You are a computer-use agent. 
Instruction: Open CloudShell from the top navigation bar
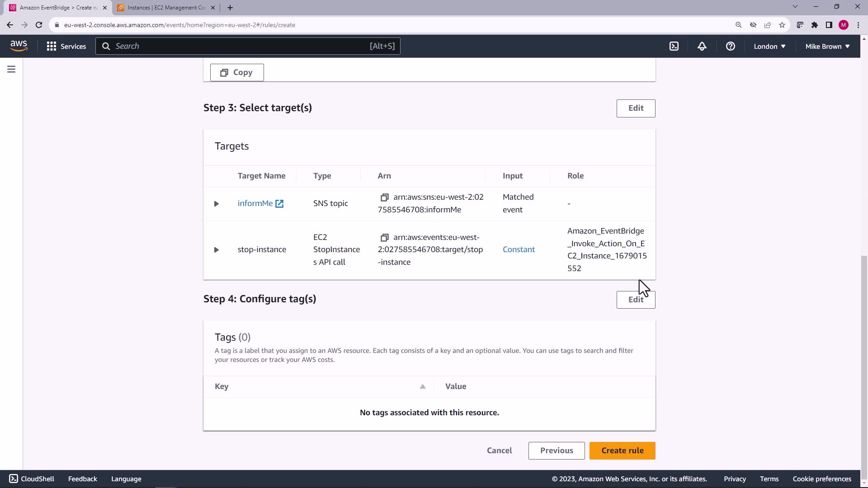(674, 46)
